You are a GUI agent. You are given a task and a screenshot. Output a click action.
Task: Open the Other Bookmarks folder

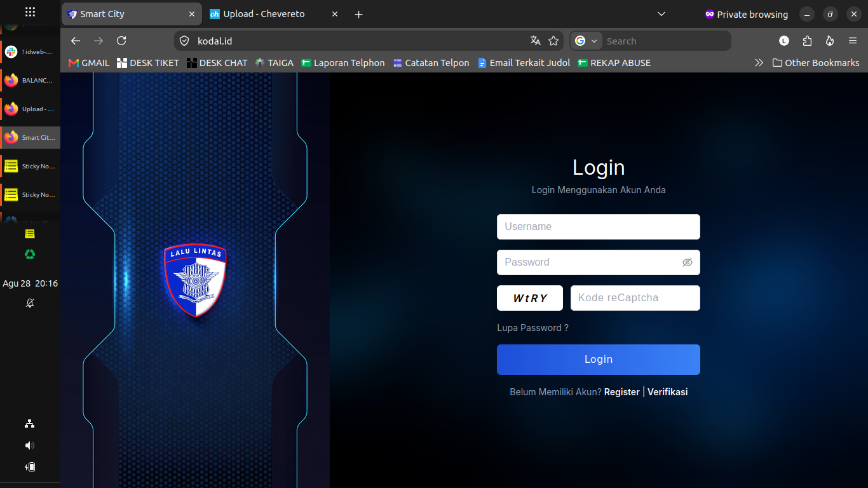coord(816,63)
